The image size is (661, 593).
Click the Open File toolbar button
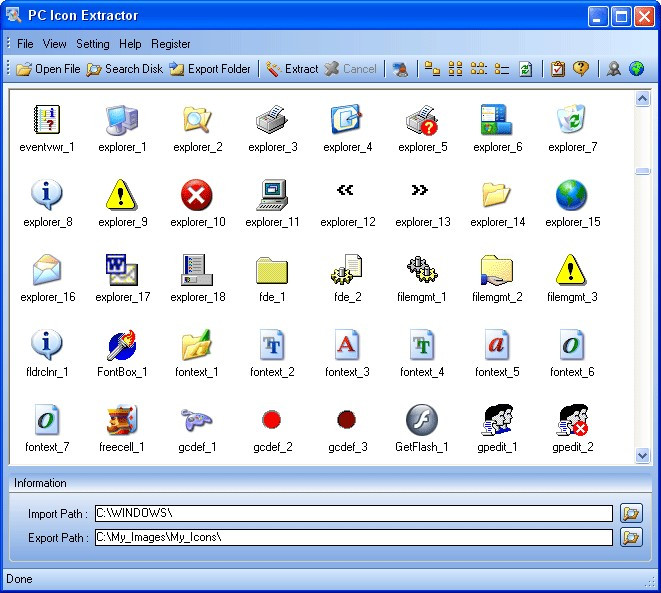pos(48,69)
